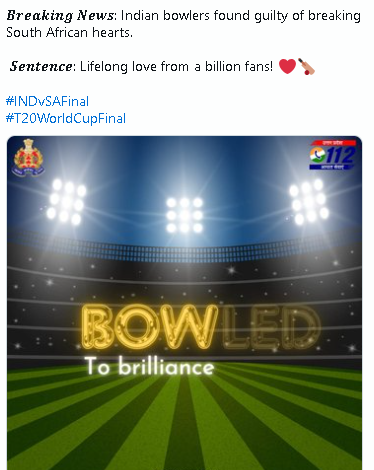Open the #T20WorldCupFinal hashtag link
Viewport: 374px width, 470px height.
(66, 118)
